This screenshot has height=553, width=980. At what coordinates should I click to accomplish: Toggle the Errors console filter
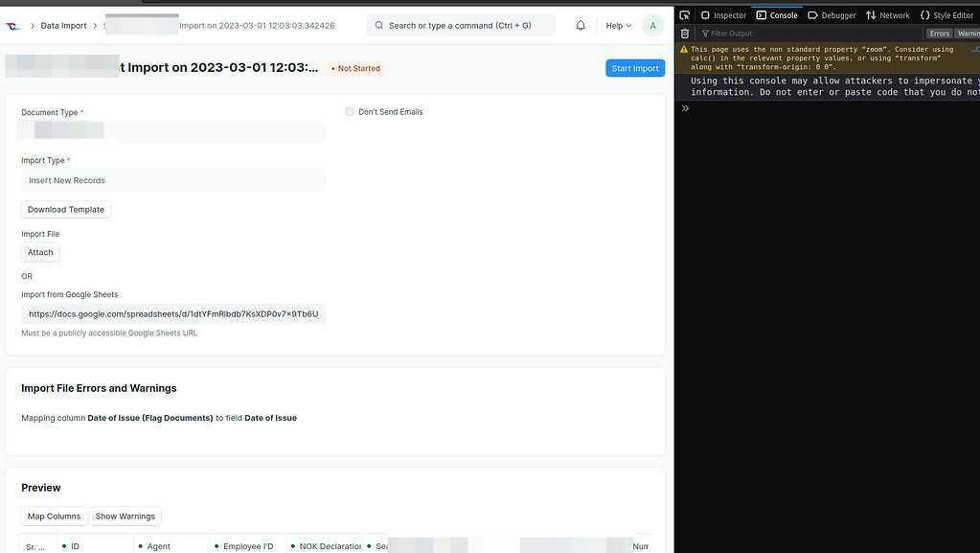[938, 33]
